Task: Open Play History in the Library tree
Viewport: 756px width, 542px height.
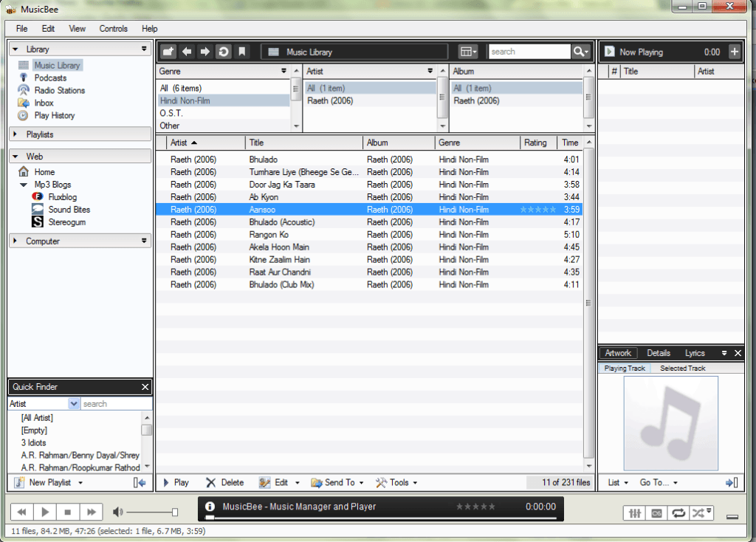Action: click(55, 115)
